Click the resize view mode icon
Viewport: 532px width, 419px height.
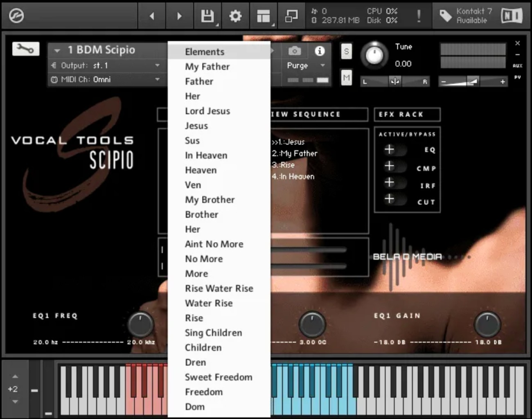(x=291, y=16)
